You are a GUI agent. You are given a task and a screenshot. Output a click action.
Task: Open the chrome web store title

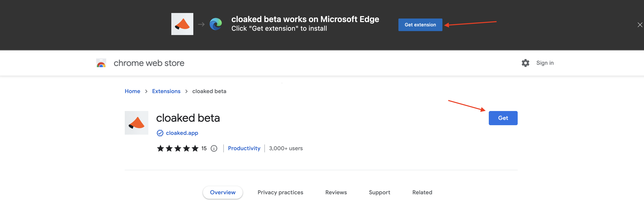coord(149,63)
